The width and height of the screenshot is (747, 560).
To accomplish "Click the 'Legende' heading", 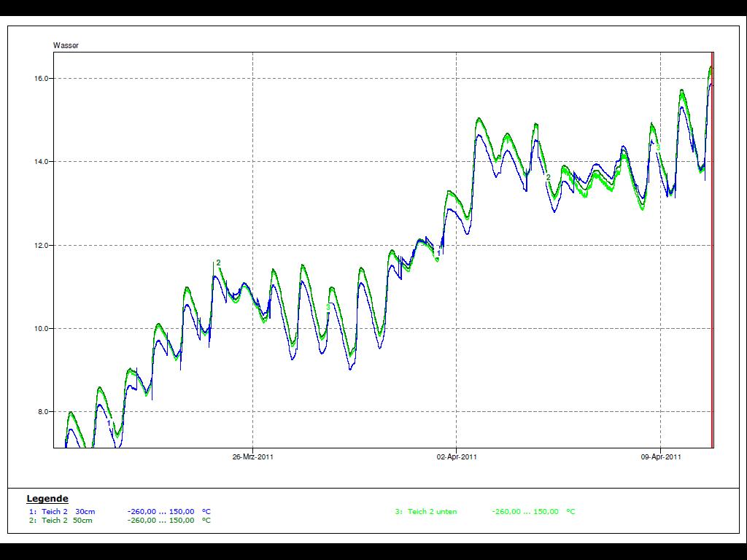I will (x=47, y=499).
